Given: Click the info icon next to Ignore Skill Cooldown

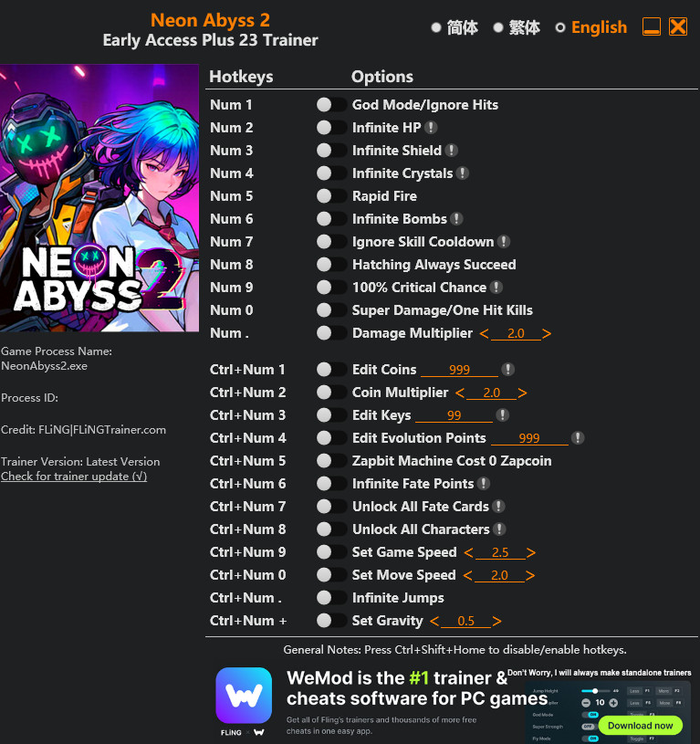Looking at the screenshot, I should [x=504, y=242].
